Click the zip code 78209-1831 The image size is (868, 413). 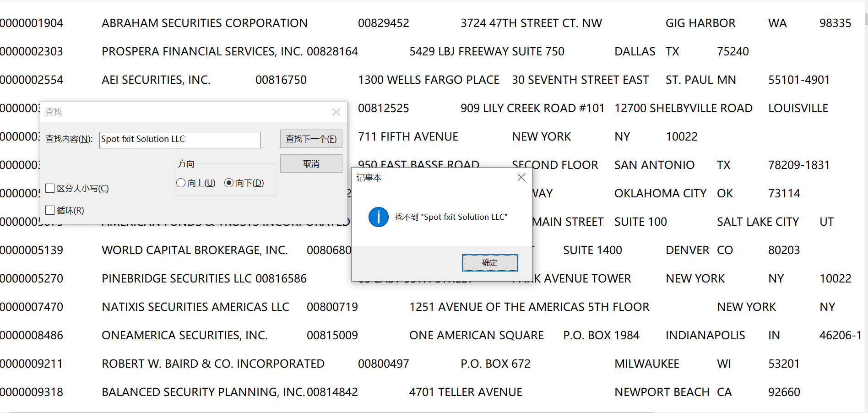(x=799, y=165)
